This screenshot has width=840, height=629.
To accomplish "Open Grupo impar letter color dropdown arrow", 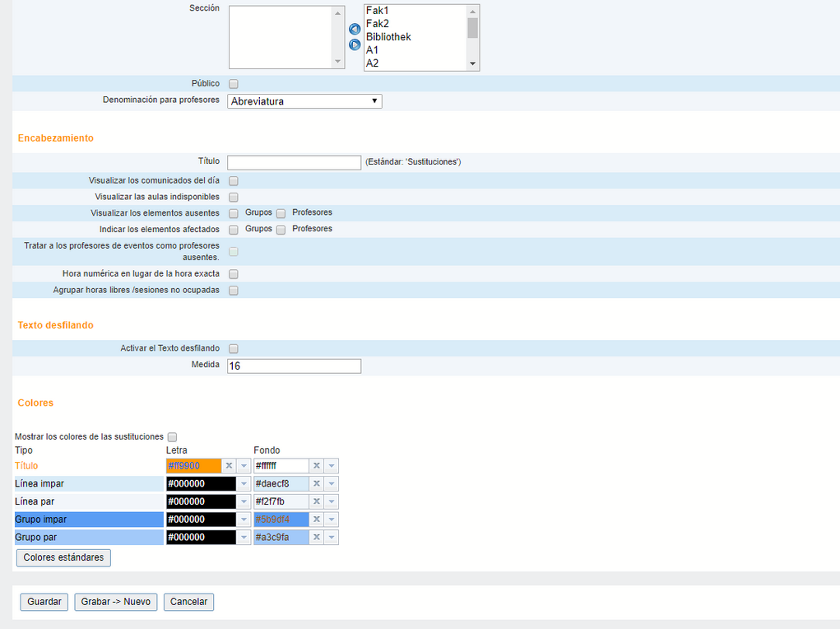I will coord(244,519).
